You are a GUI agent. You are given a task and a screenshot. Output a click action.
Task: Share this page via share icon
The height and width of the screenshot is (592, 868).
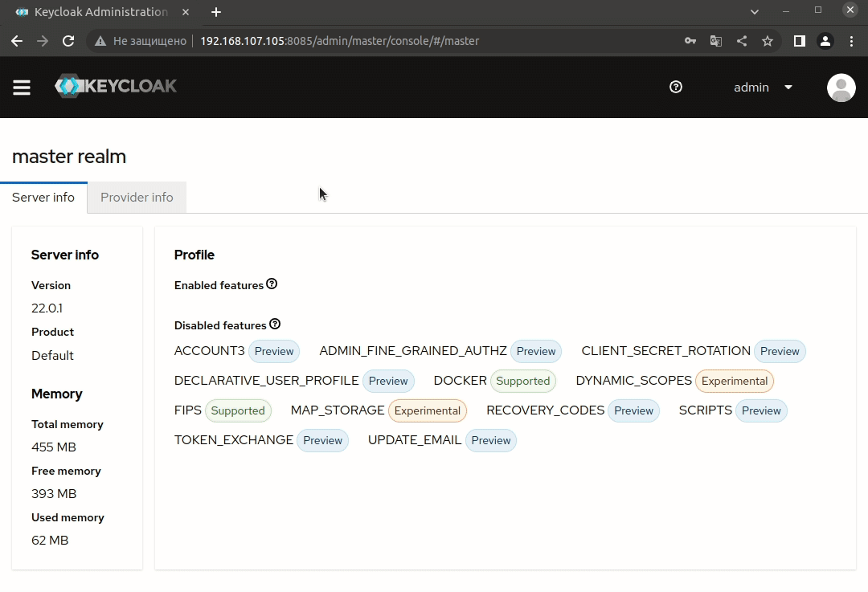pos(742,41)
